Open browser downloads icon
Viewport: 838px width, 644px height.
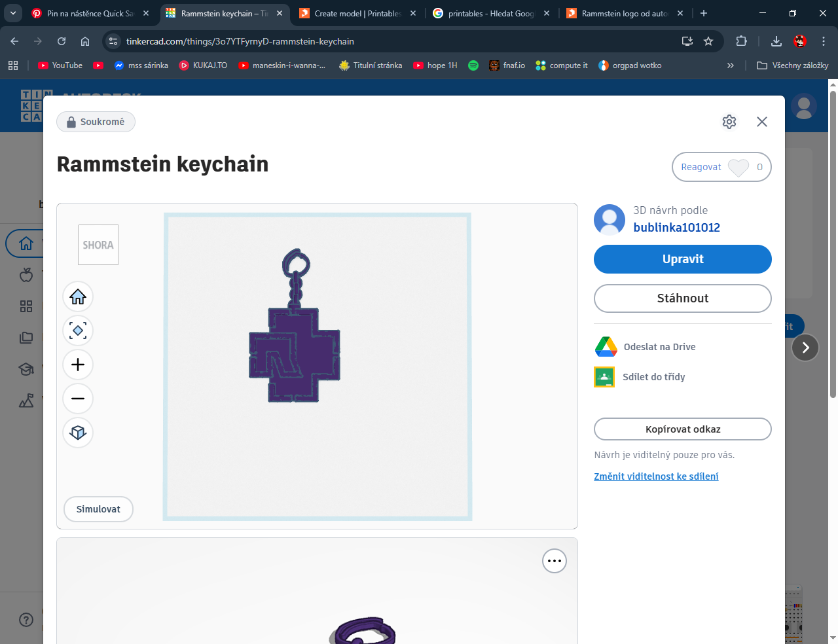776,41
